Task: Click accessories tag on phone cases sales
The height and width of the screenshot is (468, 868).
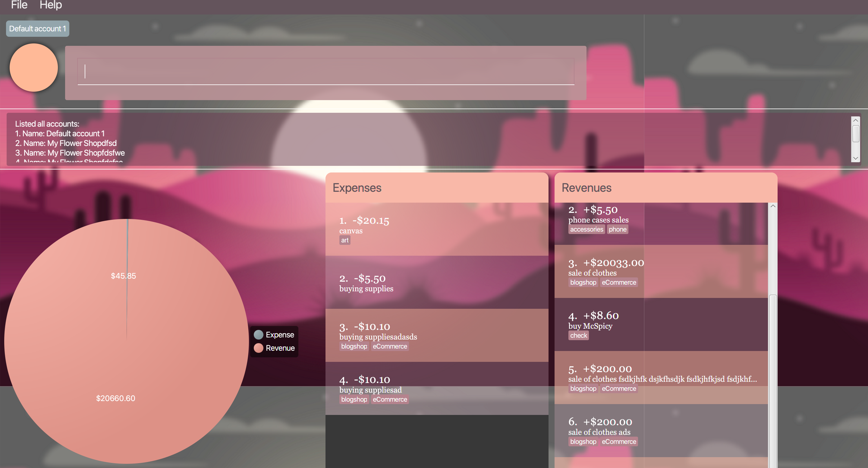Action: point(586,229)
